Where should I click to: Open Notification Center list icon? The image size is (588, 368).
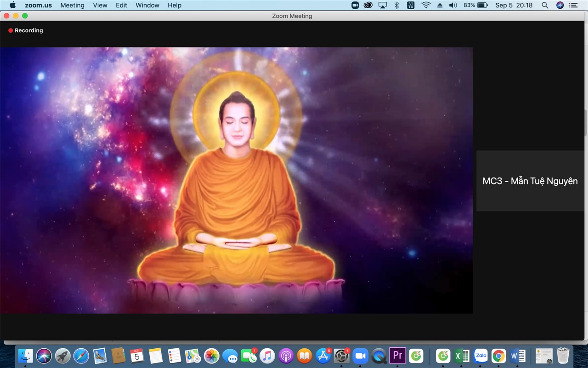point(573,5)
